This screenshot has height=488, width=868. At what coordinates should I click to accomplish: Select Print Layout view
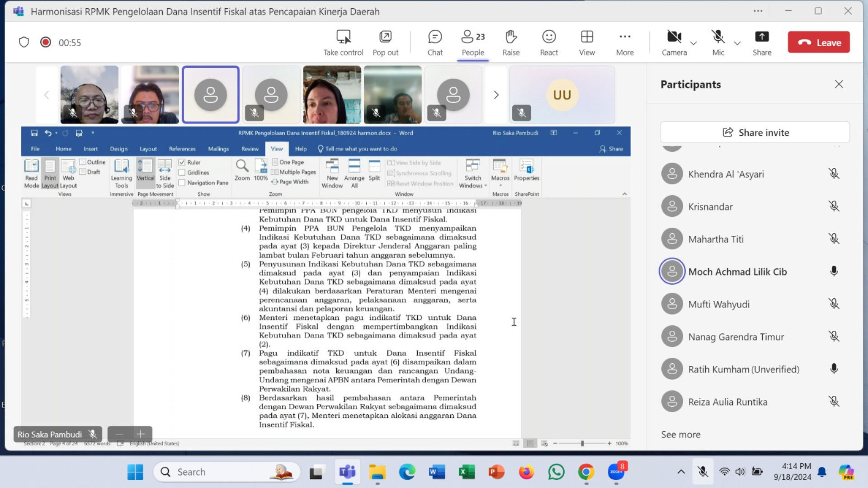[x=50, y=174]
